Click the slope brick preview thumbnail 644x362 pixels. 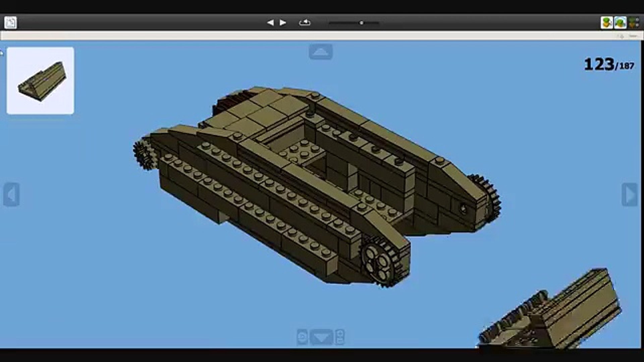(40, 81)
